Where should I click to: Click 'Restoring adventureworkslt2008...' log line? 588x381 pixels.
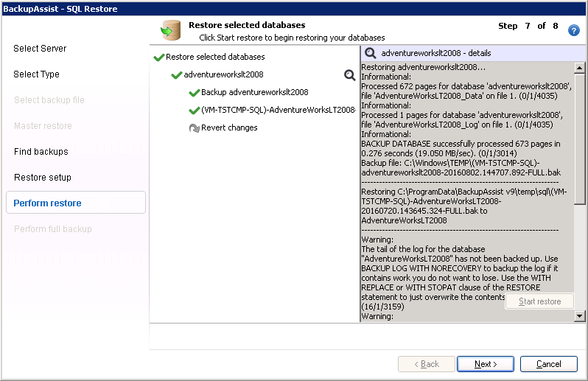[x=423, y=67]
